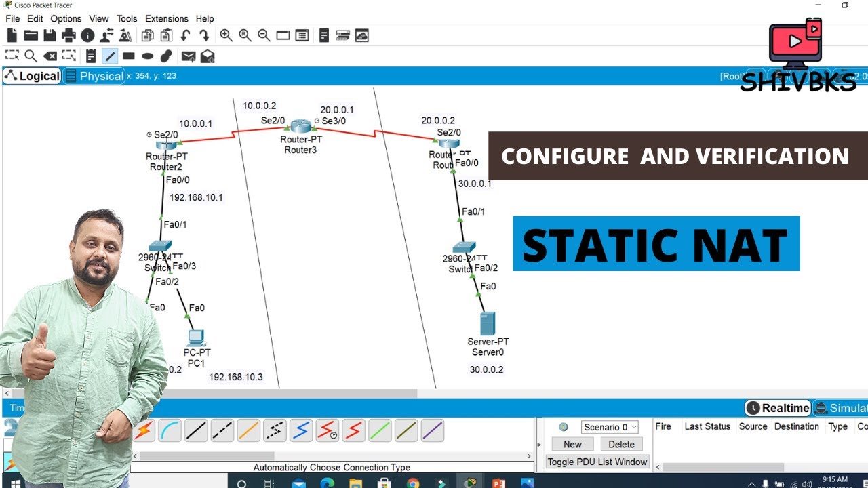
Task: Switch to the Physical workspace view
Action: point(94,76)
